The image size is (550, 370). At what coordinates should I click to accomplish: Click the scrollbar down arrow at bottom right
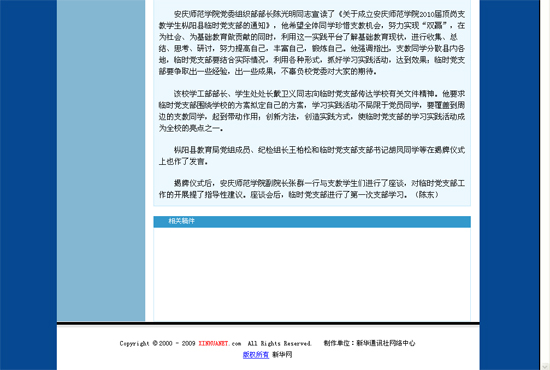545,366
